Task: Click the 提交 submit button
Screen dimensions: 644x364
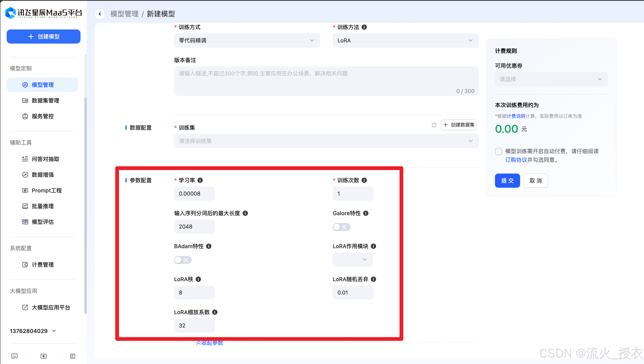Action: pos(507,180)
